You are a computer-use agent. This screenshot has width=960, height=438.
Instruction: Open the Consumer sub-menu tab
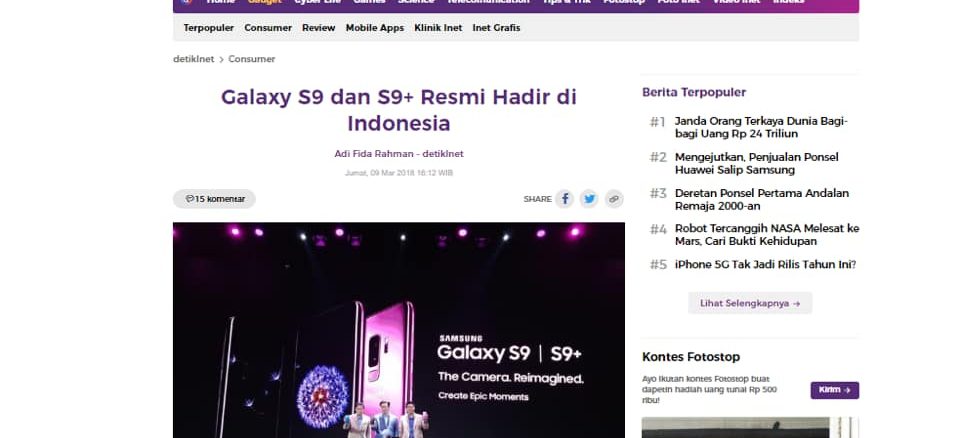point(268,28)
